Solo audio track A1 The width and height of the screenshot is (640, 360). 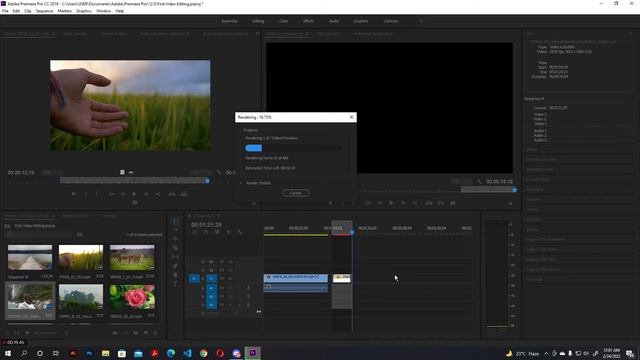240,288
